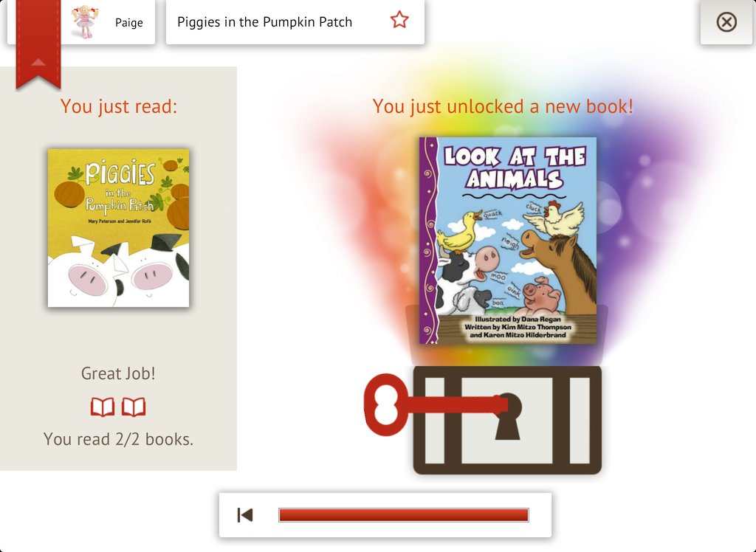This screenshot has width=756, height=552.
Task: Click the 'You just unlocked a new book!' text
Action: (x=503, y=106)
